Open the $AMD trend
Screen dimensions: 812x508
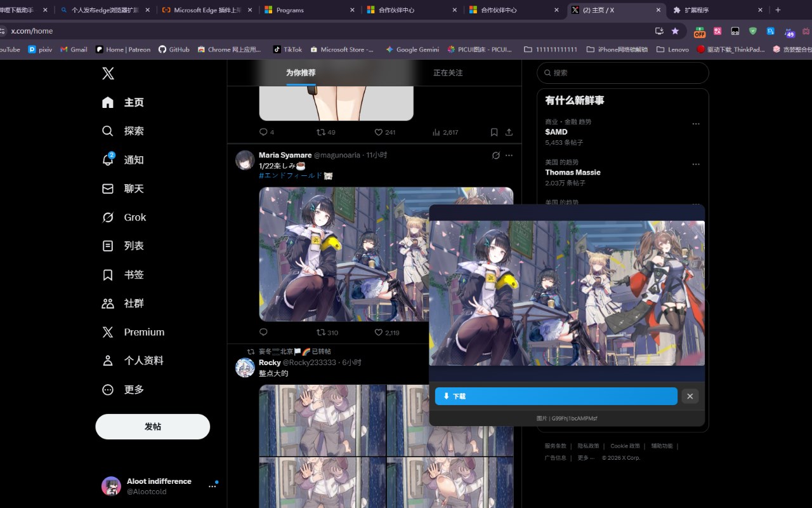(556, 132)
